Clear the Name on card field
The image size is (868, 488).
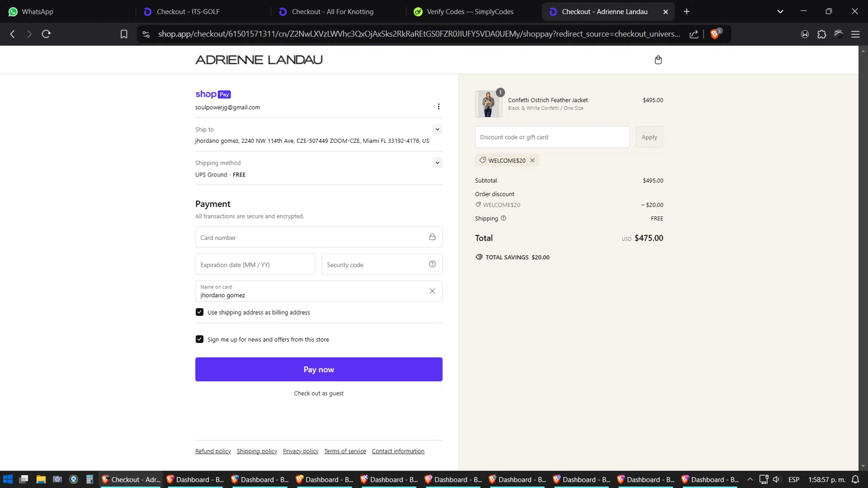tap(432, 291)
